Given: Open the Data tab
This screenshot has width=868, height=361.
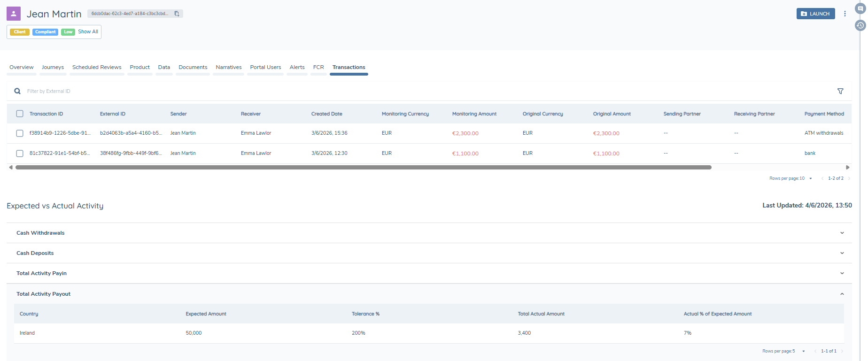Looking at the screenshot, I should [x=164, y=67].
